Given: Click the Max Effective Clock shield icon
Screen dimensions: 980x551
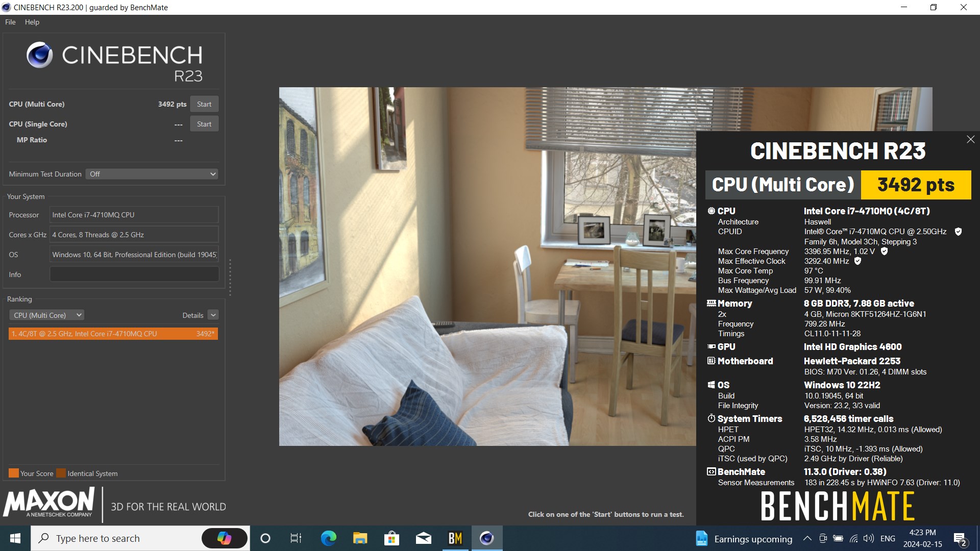Looking at the screenshot, I should 857,261.
